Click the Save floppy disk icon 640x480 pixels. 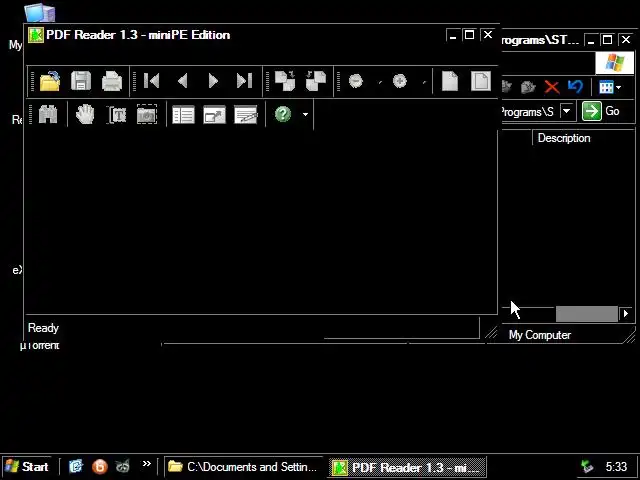(x=81, y=81)
